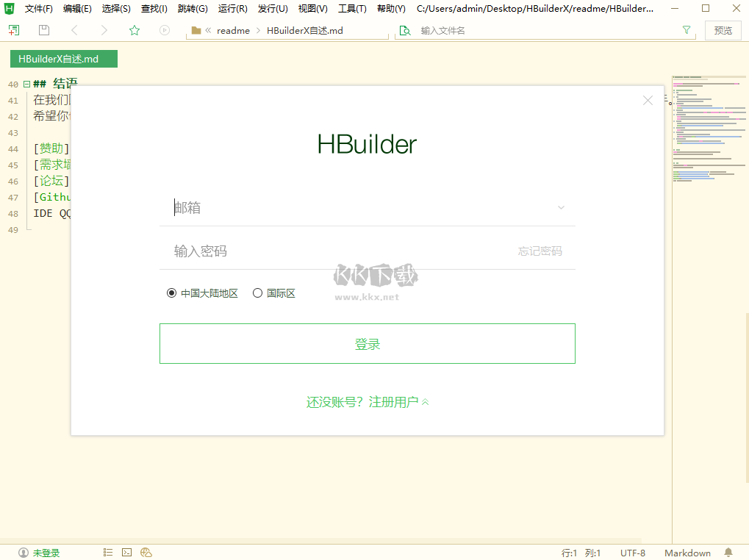
Task: Open the 帮助(Y) menu
Action: 391,9
